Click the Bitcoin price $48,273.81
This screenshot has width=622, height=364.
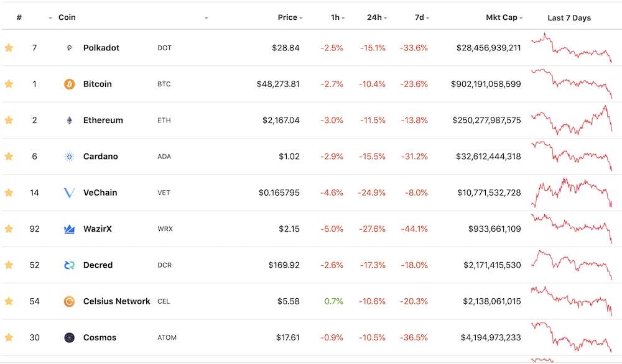tap(278, 84)
